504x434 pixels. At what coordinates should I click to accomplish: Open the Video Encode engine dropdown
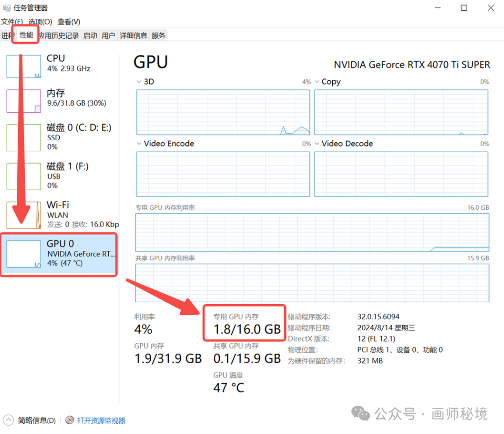point(139,143)
